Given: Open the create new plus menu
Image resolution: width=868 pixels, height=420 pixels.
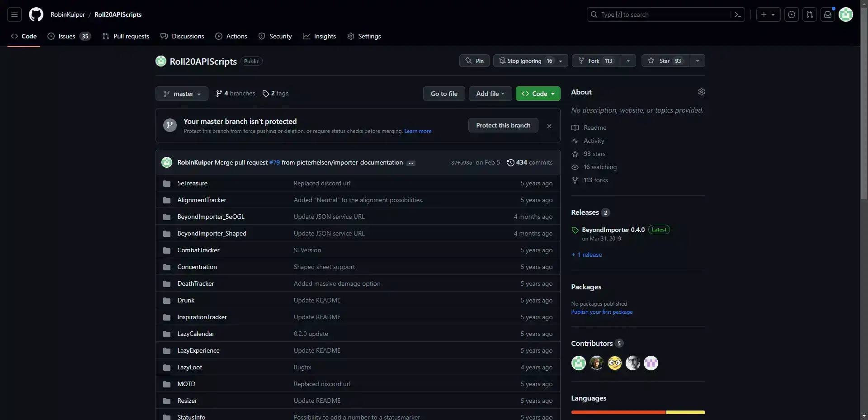Looking at the screenshot, I should tap(768, 14).
